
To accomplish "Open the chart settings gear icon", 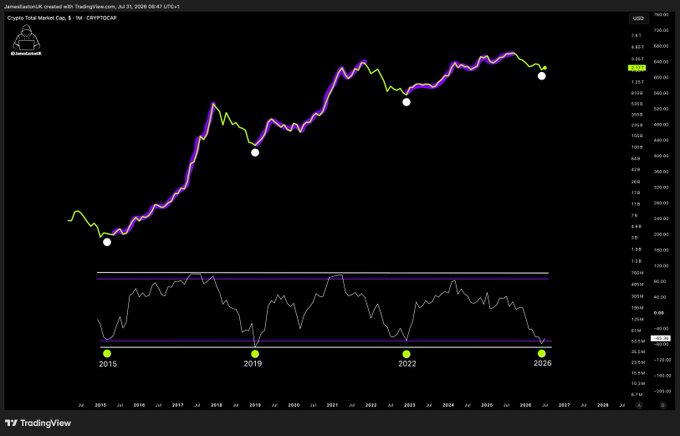I will tap(663, 405).
